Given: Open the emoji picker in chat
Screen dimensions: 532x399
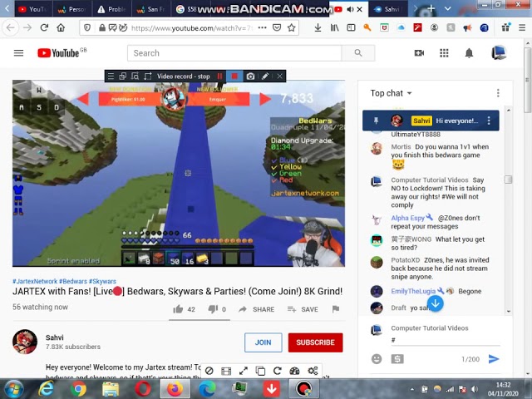Looking at the screenshot, I should [x=377, y=359].
